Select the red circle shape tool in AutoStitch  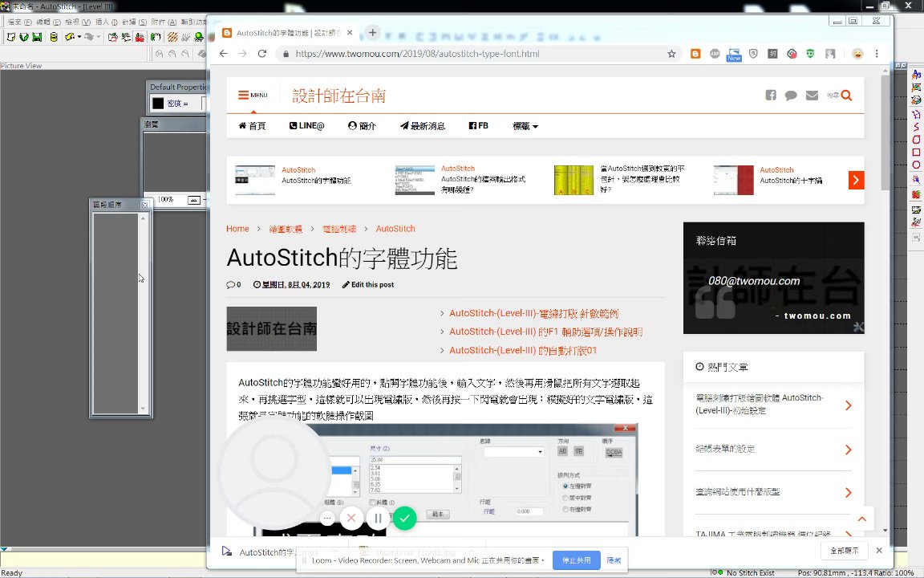(x=916, y=165)
